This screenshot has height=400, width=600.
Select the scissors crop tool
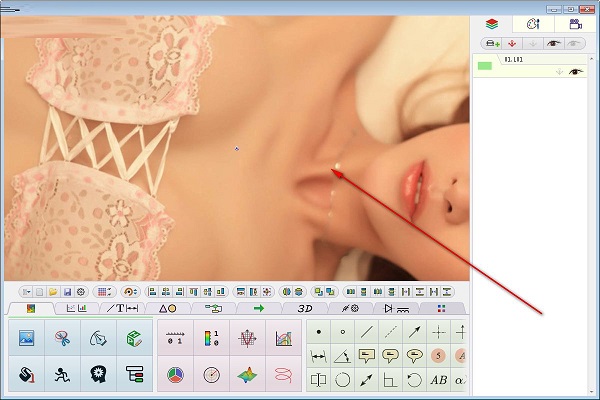pos(62,338)
